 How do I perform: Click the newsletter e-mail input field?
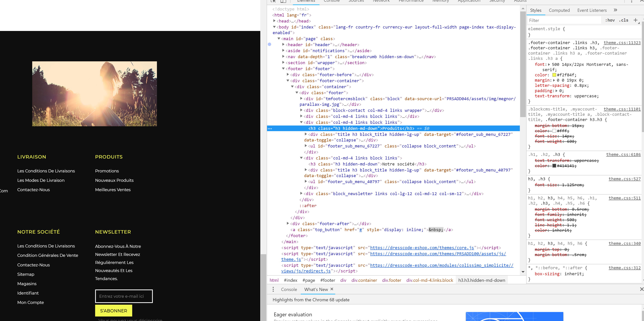[124, 296]
